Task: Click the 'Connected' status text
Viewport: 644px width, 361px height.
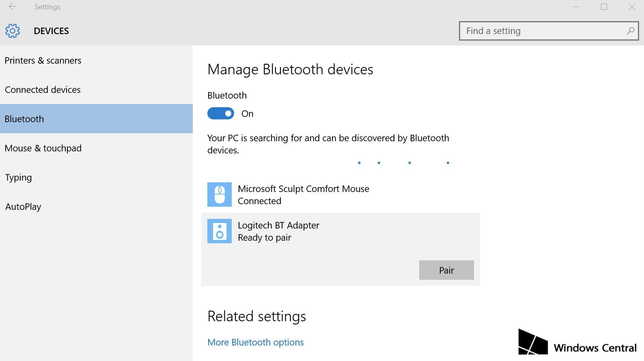Action: tap(259, 201)
